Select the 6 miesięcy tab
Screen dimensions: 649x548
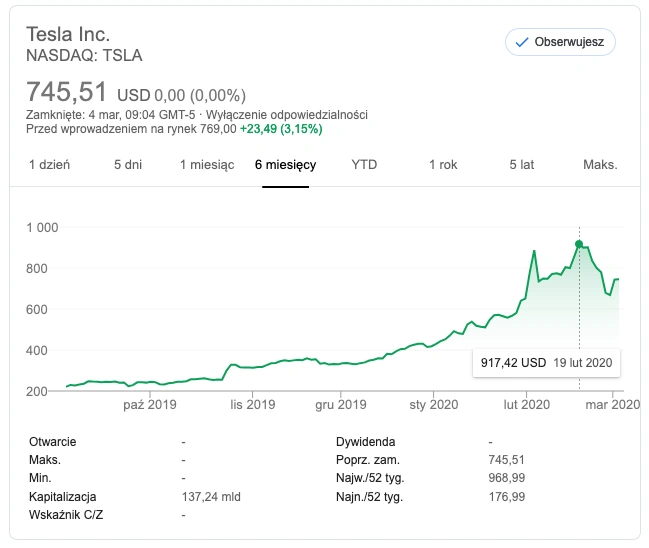tap(286, 165)
